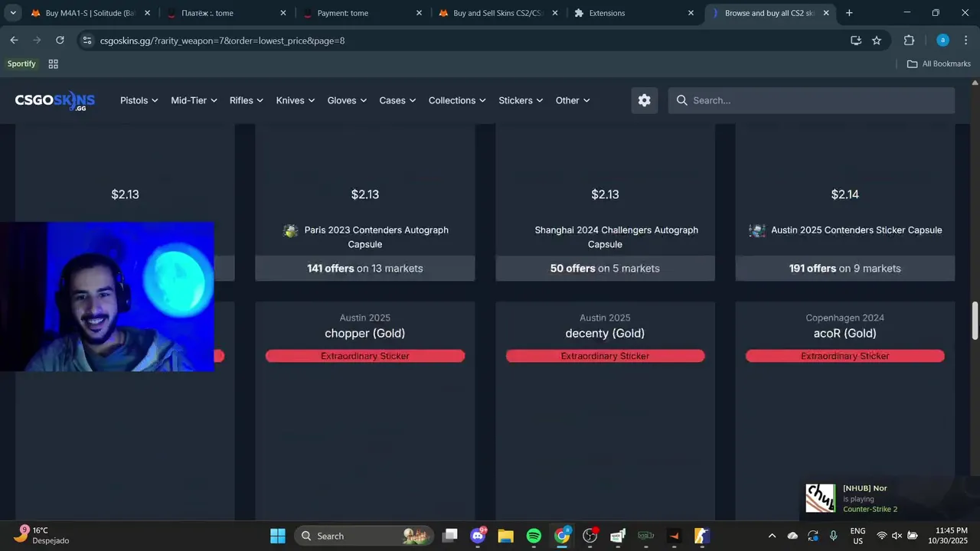Screen dimensions: 980x551
Task: Open File Explorer from taskbar
Action: click(x=505, y=536)
